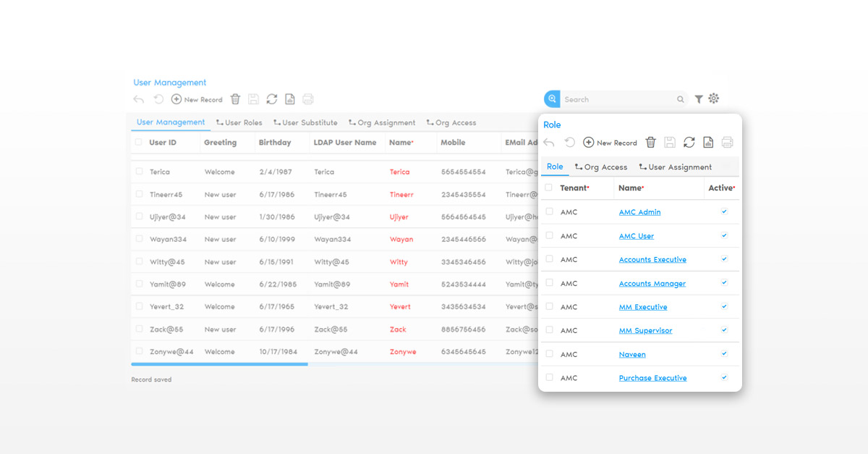868x454 pixels.
Task: Open Org Access tab in Role panel
Action: point(601,167)
